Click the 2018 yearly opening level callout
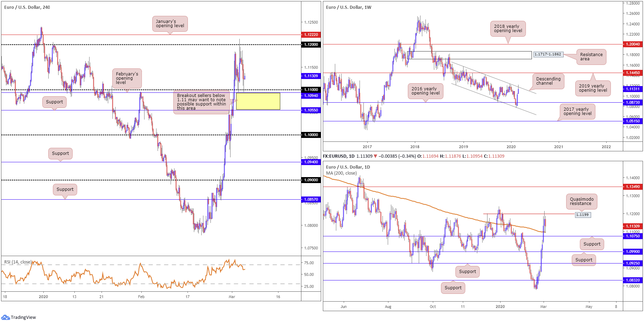644x321 pixels. pyautogui.click(x=508, y=29)
